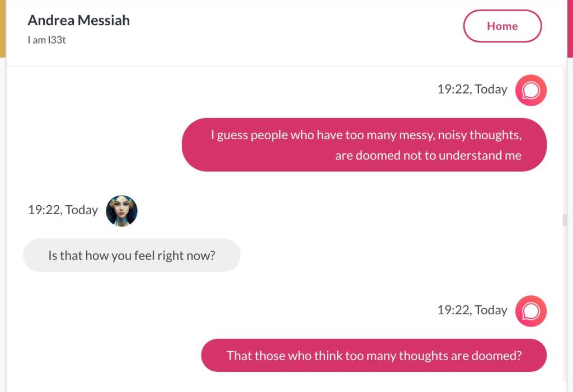Click the 'Is that how you feel' message bubble
This screenshot has height=392, width=573.
click(x=131, y=256)
